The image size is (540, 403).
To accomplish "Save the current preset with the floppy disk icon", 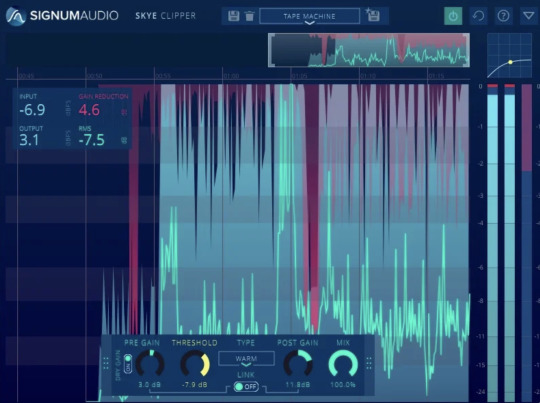I will [233, 16].
